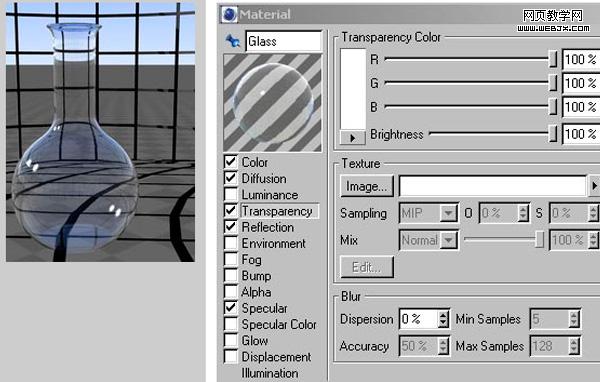Click the Sampling O offset stepper arrows
600x382 pixels.
pos(523,213)
